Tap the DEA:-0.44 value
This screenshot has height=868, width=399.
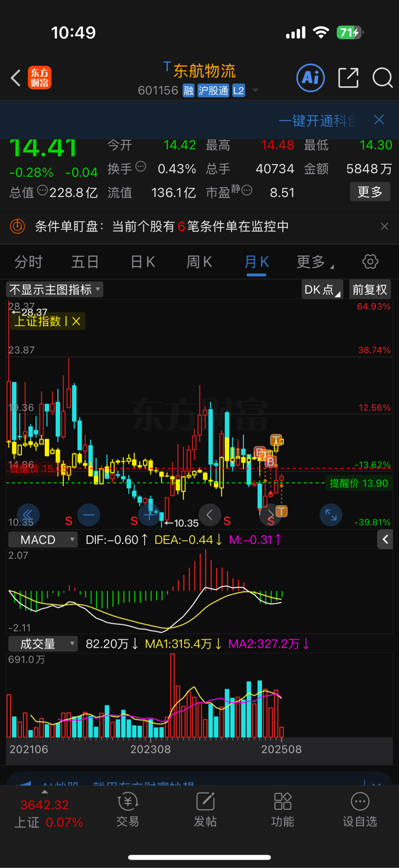pos(188,540)
